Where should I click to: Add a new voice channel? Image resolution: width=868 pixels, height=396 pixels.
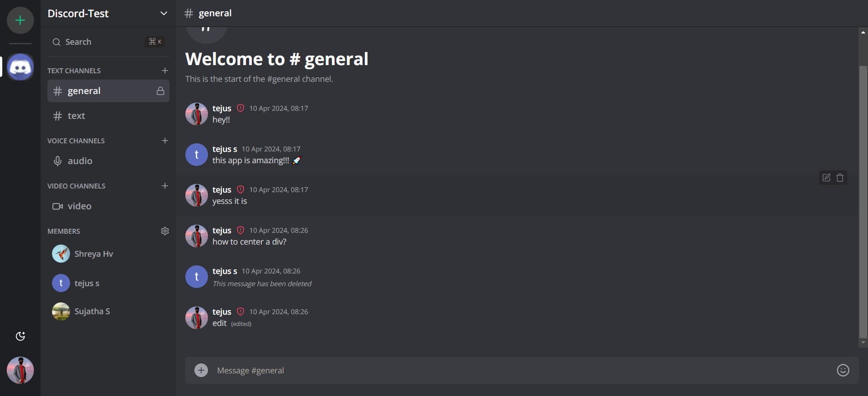tap(165, 141)
